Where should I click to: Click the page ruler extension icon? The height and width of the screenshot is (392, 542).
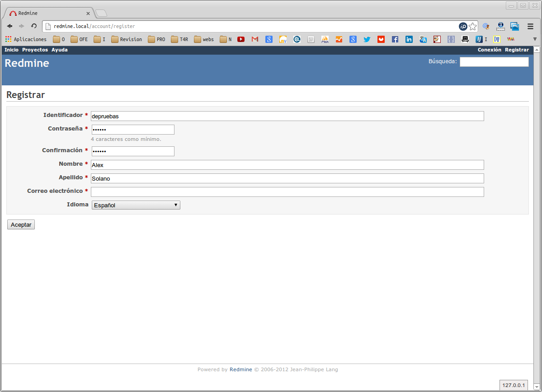point(500,26)
